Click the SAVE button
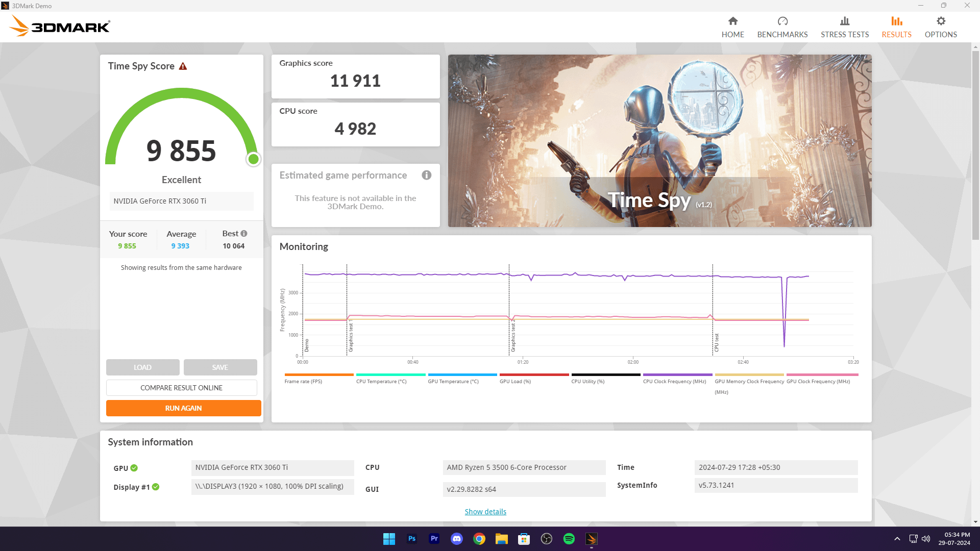This screenshot has height=551, width=980. click(220, 367)
